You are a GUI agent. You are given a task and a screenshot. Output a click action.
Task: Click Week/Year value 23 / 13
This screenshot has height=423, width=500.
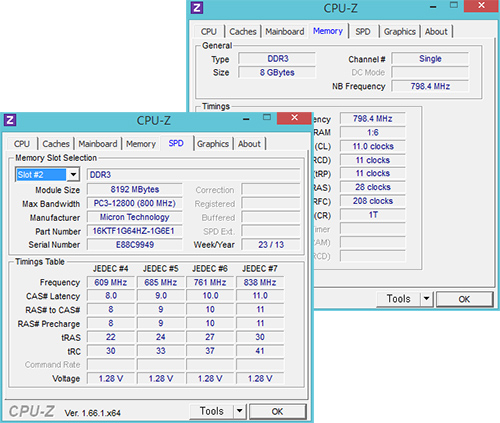click(x=271, y=245)
